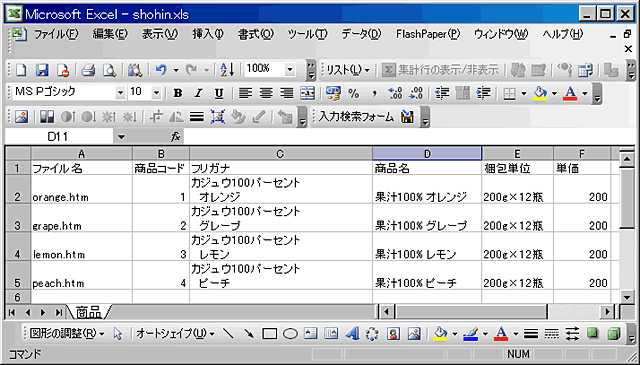
Task: Select the Rectangle drawing tool
Action: [269, 334]
